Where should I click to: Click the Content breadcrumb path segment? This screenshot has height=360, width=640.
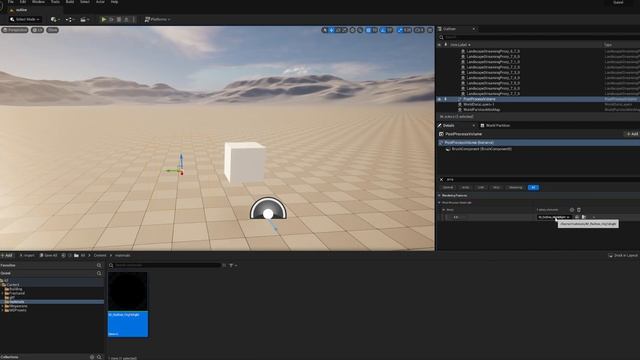pyautogui.click(x=100, y=256)
